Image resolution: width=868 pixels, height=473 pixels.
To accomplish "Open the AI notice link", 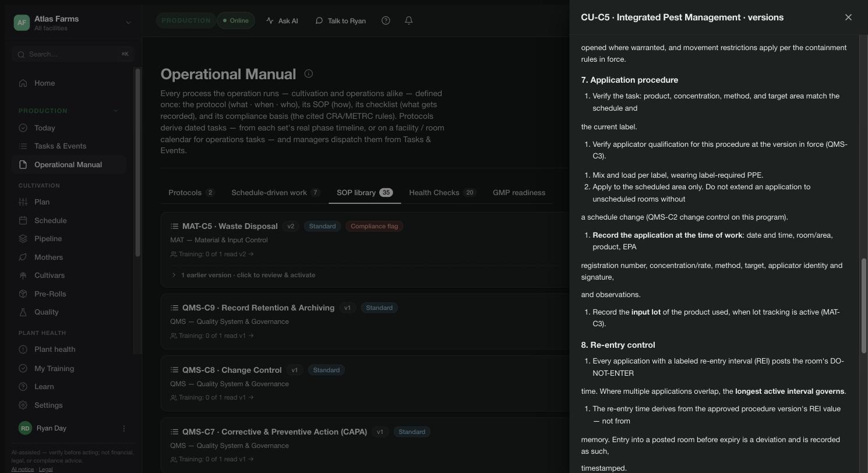I will pyautogui.click(x=22, y=470).
